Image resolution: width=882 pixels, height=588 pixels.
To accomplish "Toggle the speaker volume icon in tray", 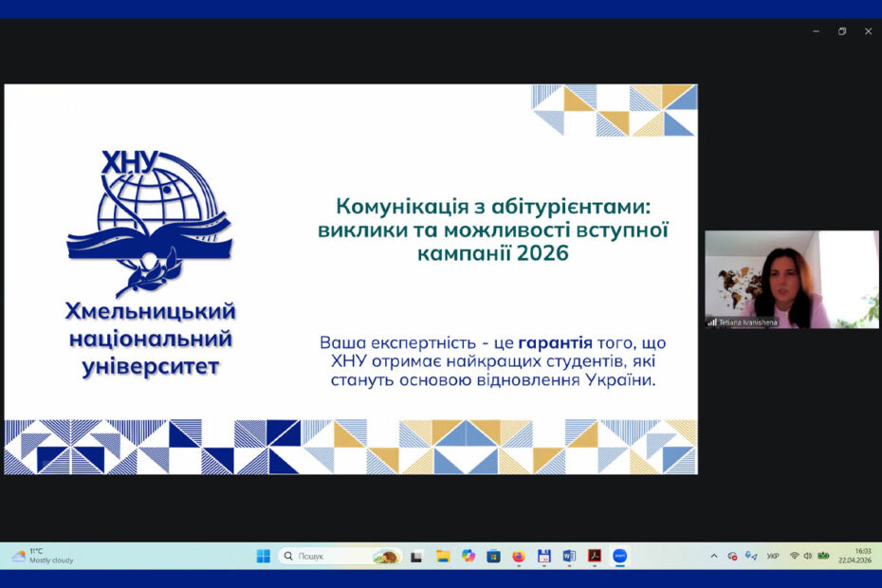I will (808, 557).
